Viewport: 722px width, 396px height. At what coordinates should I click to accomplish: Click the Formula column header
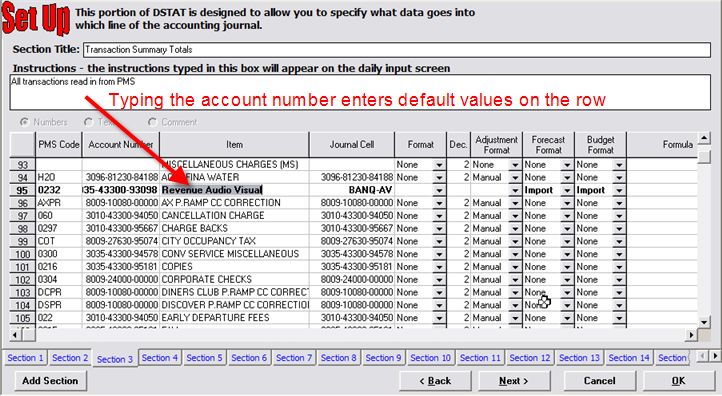click(x=663, y=145)
